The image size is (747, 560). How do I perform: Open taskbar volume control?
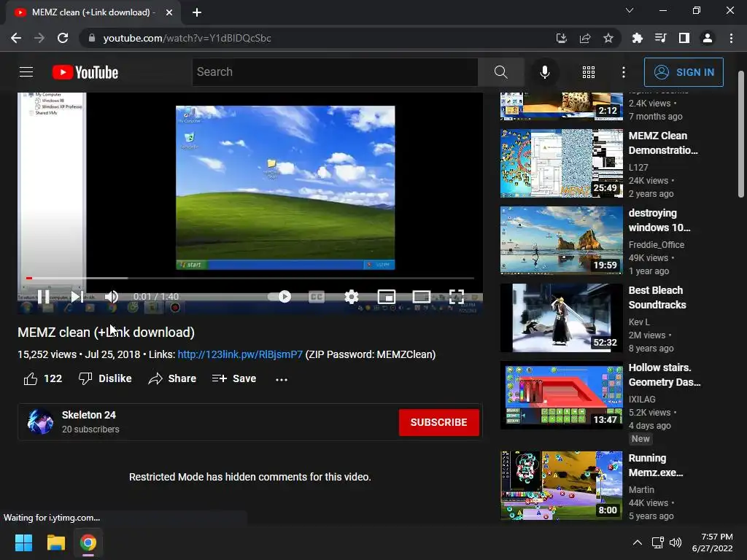(676, 542)
